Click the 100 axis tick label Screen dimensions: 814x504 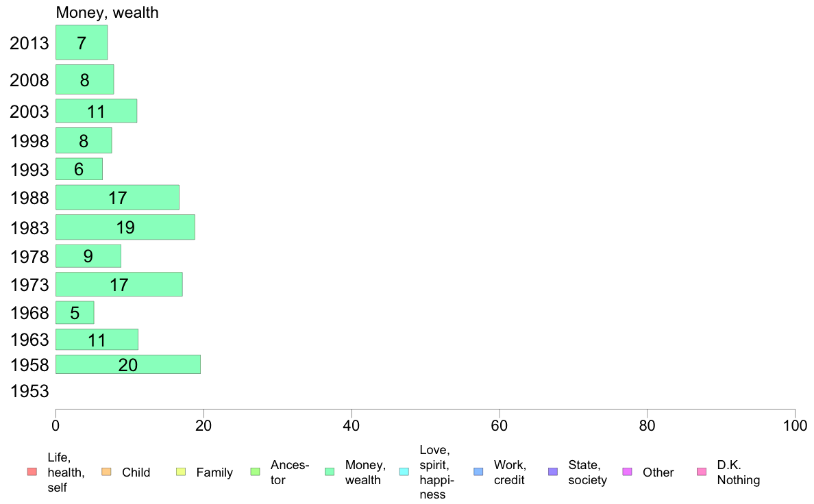(x=794, y=426)
